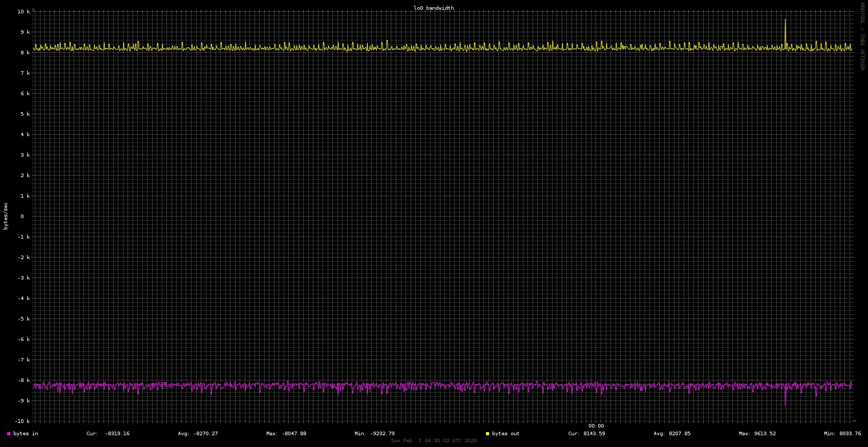Select the lo0 bandwidth graph title
The image size is (868, 447).
[x=433, y=8]
